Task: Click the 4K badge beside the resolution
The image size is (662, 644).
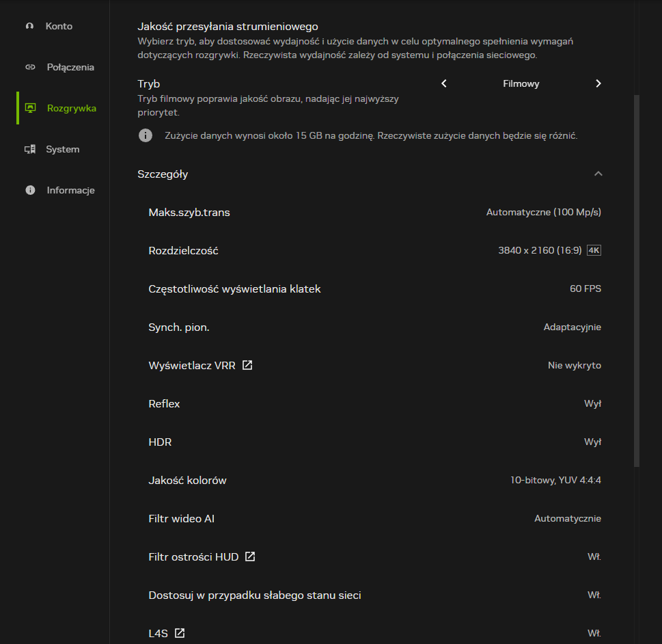Action: 594,250
